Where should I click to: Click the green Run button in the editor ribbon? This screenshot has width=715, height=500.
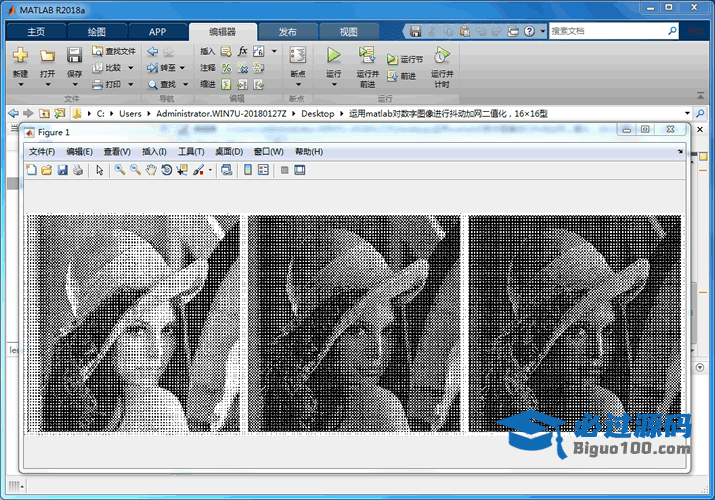(x=334, y=55)
